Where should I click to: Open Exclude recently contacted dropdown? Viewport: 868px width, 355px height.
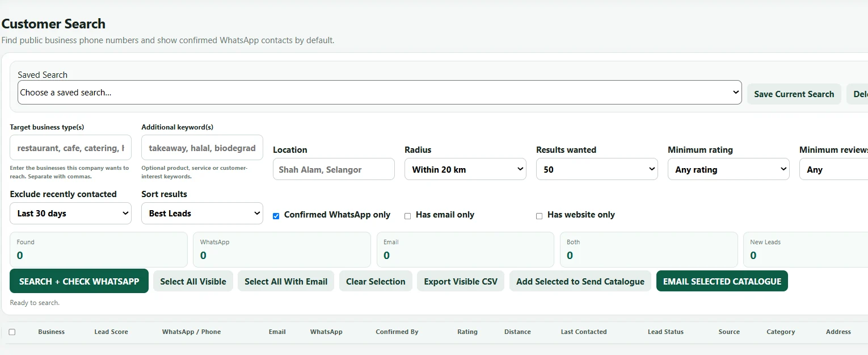pos(70,214)
